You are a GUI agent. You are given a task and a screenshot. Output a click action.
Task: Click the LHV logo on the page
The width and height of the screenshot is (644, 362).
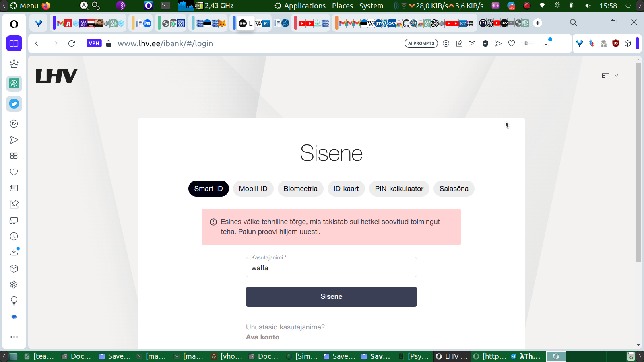click(56, 76)
